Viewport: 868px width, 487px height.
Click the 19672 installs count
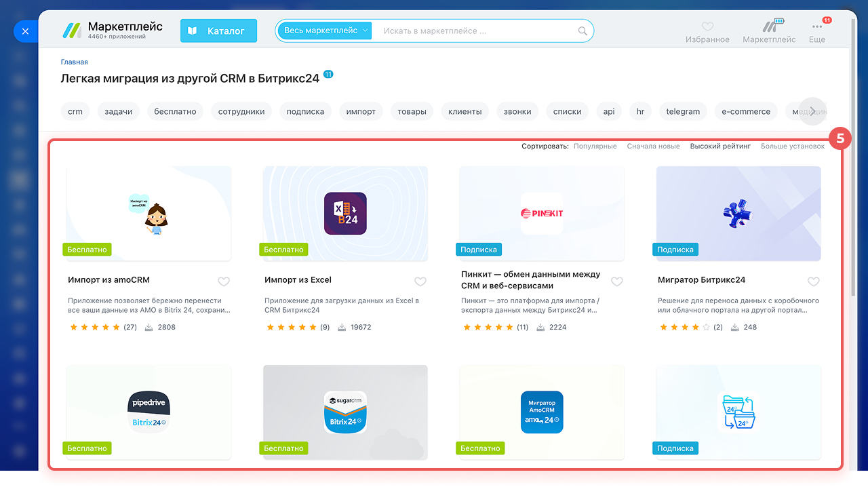pyautogui.click(x=361, y=327)
